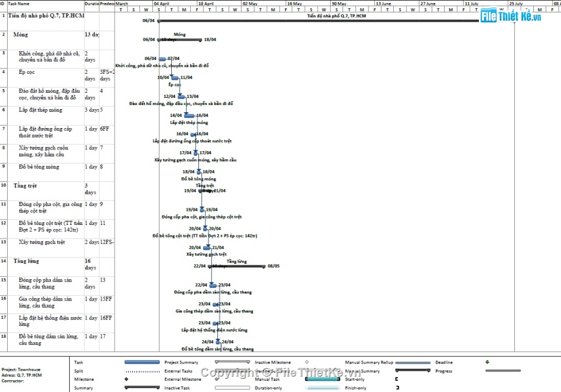The width and height of the screenshot is (561, 392).
Task: Click the Gantt bar for Lắp đặt thép móng
Action: pos(190,116)
